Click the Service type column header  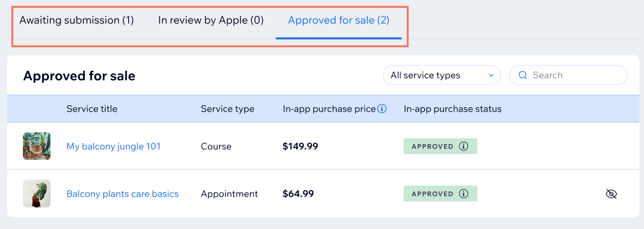228,109
